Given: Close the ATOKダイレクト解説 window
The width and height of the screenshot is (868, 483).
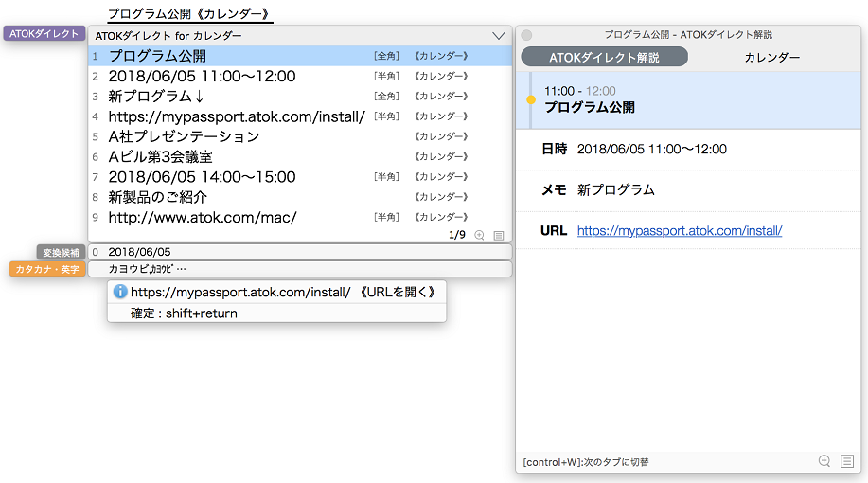Looking at the screenshot, I should pyautogui.click(x=526, y=35).
